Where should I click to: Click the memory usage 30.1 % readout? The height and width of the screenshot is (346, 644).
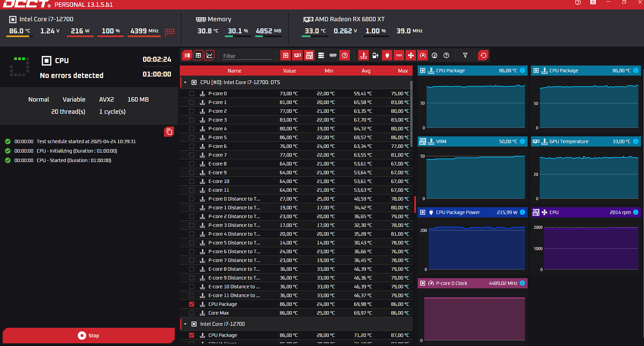[238, 31]
